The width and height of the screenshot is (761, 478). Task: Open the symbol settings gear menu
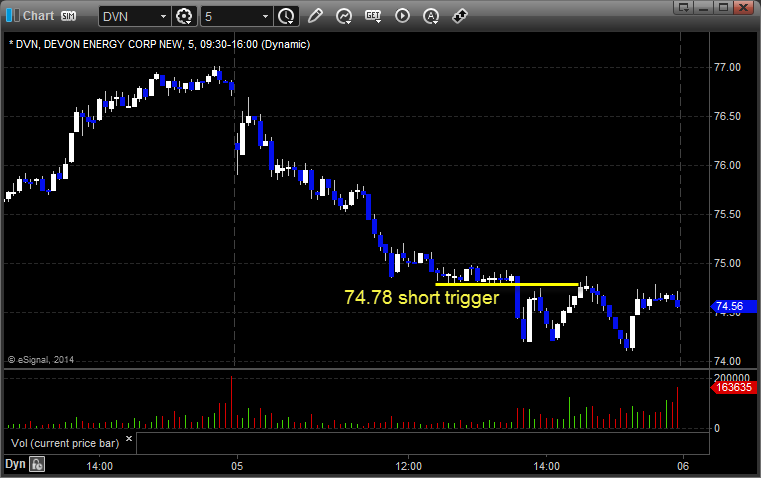pyautogui.click(x=184, y=16)
